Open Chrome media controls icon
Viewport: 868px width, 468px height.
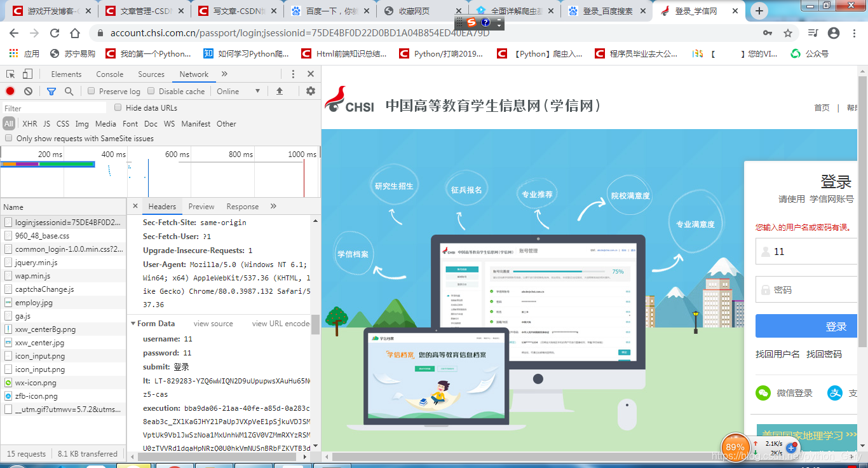[x=813, y=33]
